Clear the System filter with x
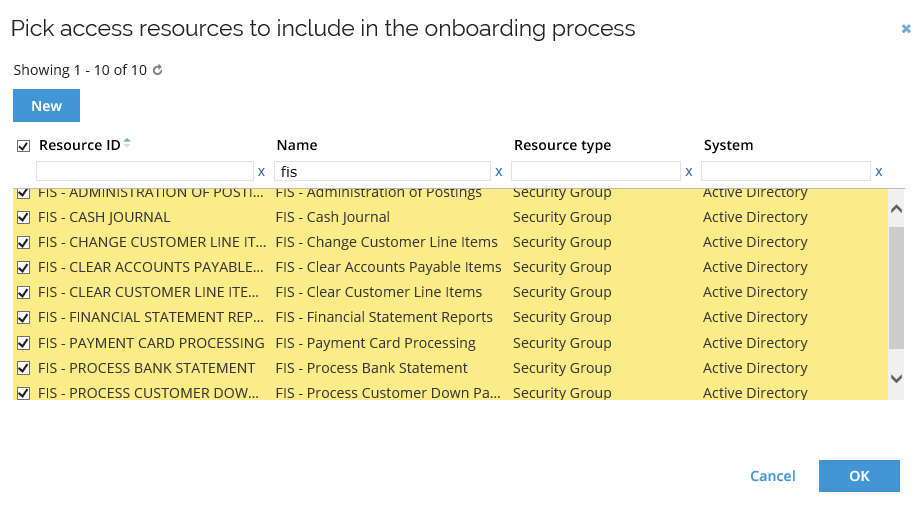The width and height of the screenshot is (922, 508). (879, 171)
